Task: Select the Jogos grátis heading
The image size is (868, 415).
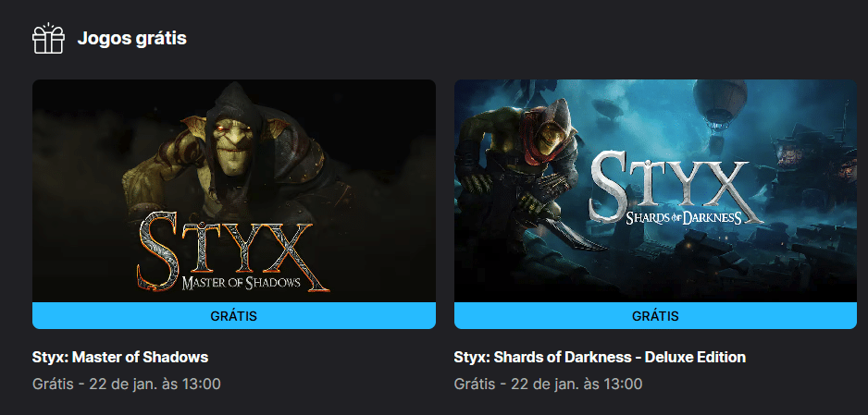Action: (x=131, y=38)
